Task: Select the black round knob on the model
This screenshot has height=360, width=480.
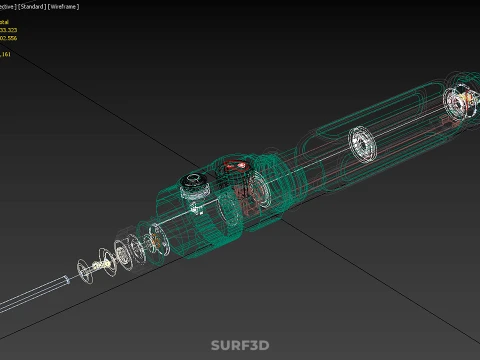Action: 194,182
